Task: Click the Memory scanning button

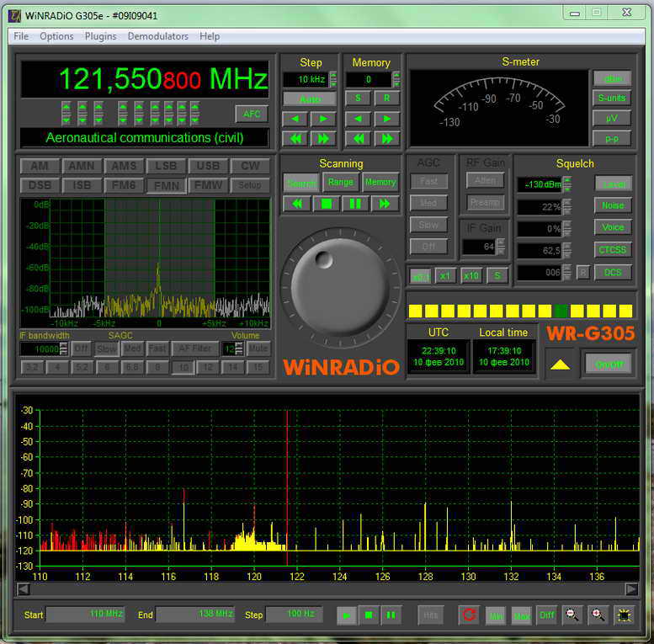Action: pos(380,183)
